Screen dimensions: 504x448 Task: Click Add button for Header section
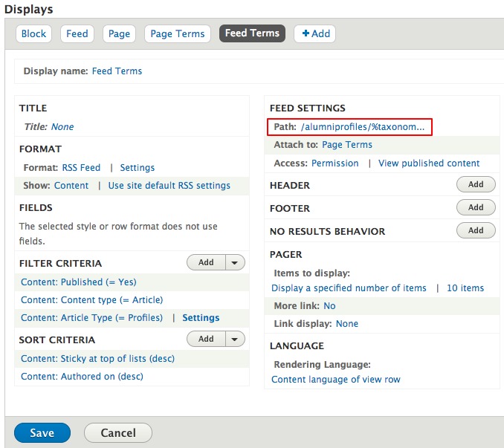(476, 185)
